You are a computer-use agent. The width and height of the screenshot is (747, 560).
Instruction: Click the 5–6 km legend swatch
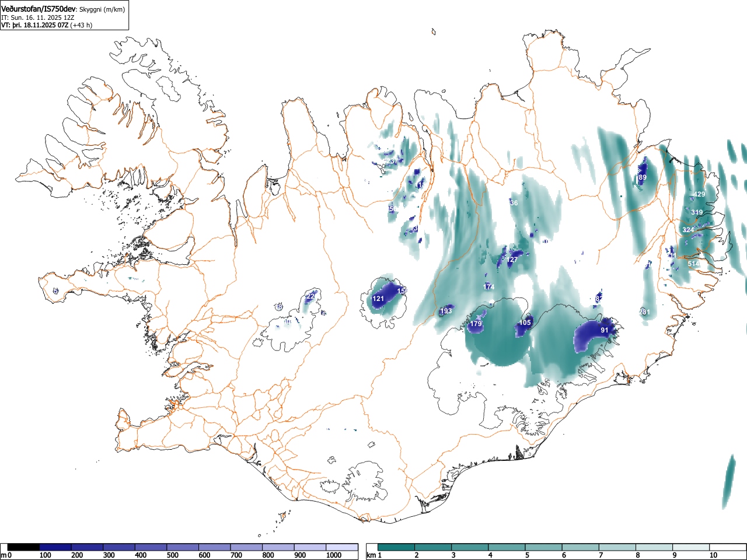click(544, 547)
